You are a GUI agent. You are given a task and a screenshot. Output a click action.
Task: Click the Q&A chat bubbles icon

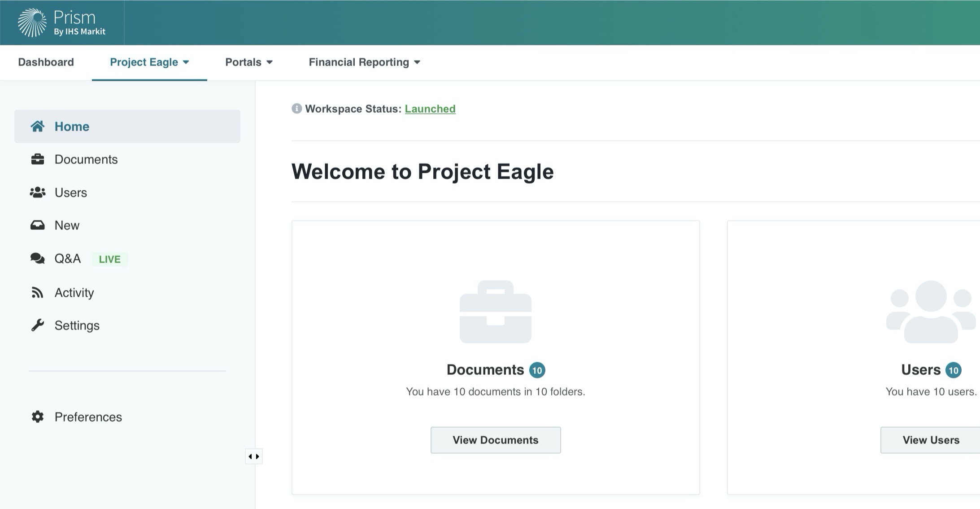tap(38, 259)
